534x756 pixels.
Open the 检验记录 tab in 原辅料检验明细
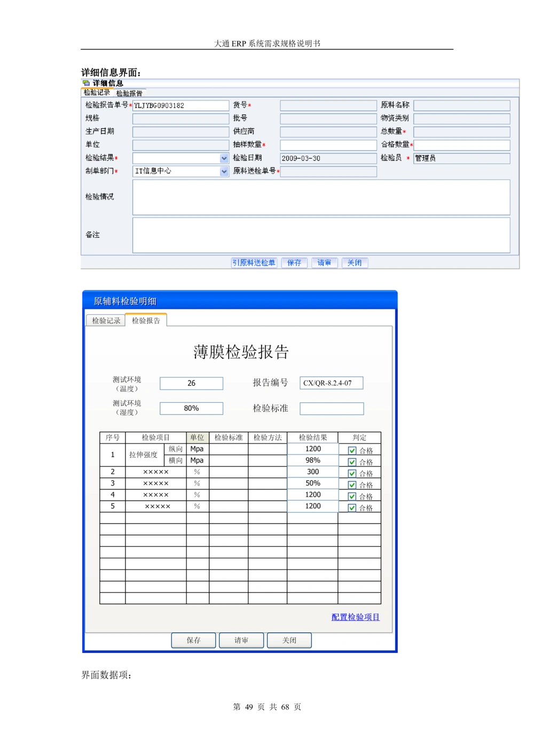click(x=105, y=320)
